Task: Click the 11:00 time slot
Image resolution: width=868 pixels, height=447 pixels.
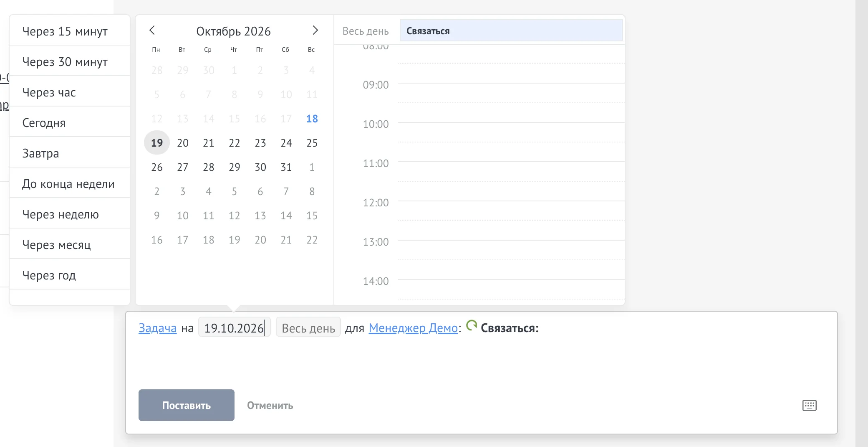Action: pos(511,171)
